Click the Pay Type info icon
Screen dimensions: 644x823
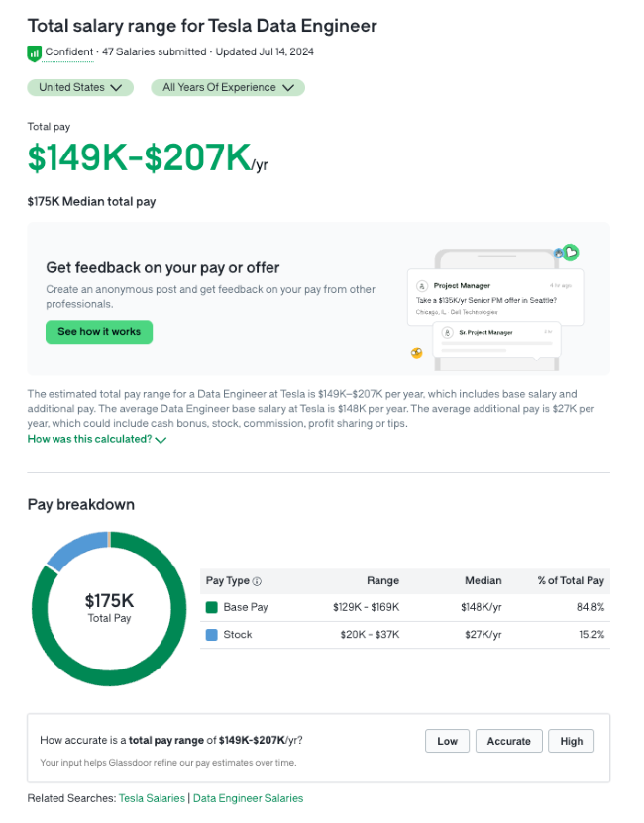257,581
